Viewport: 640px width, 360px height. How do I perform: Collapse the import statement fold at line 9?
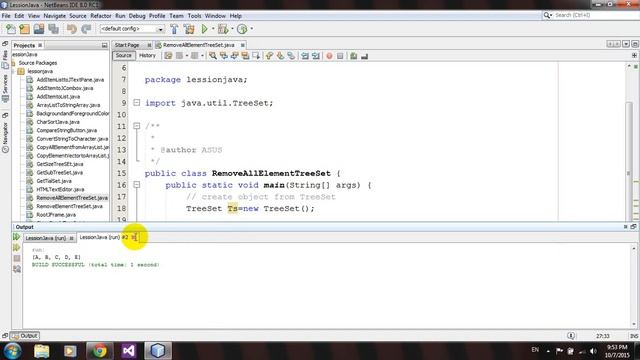tap(137, 103)
